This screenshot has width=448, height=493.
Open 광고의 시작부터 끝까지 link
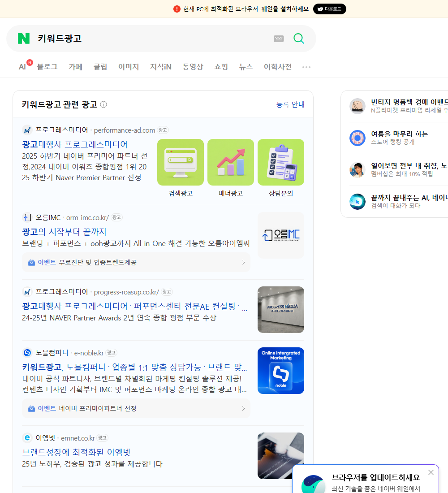point(64,232)
